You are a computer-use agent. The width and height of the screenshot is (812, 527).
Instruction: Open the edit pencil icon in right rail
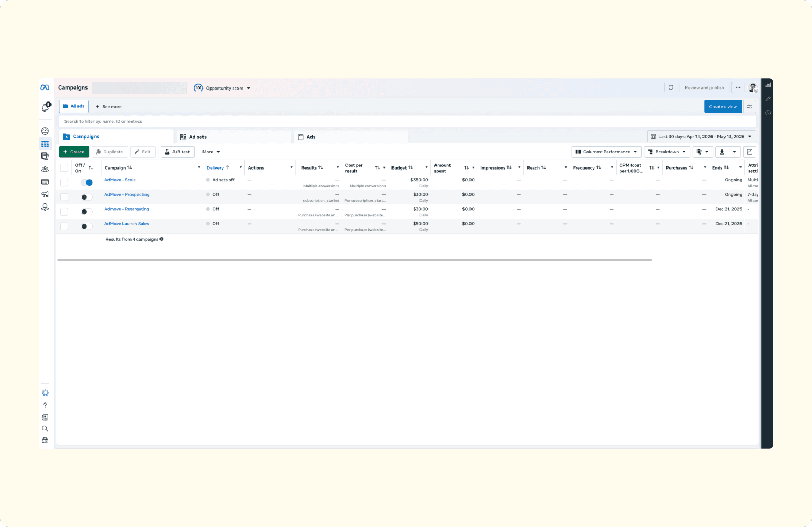pyautogui.click(x=768, y=99)
